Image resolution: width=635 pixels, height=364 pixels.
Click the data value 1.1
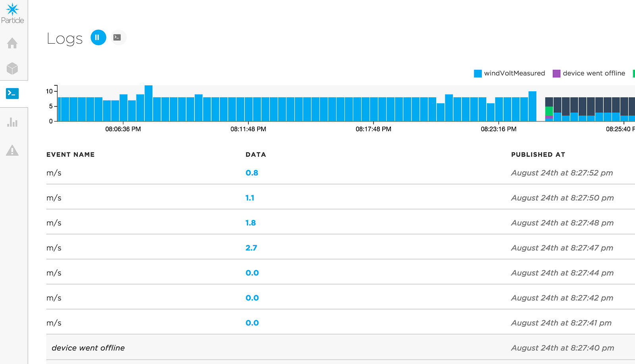coord(250,198)
